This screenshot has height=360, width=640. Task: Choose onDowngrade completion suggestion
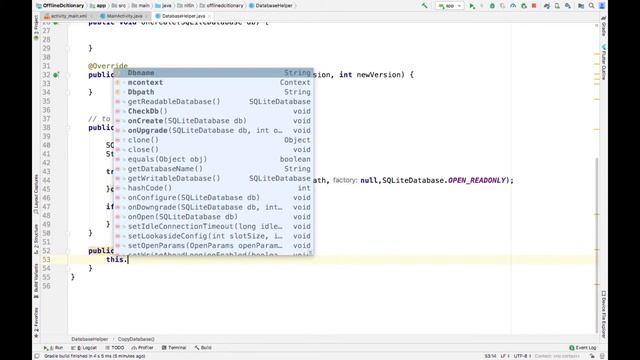point(213,207)
